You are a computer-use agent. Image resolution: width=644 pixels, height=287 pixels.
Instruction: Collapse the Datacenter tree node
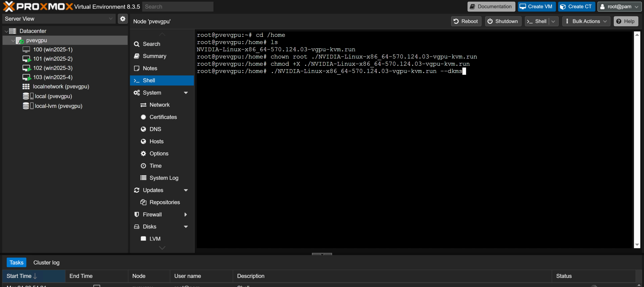[6, 31]
